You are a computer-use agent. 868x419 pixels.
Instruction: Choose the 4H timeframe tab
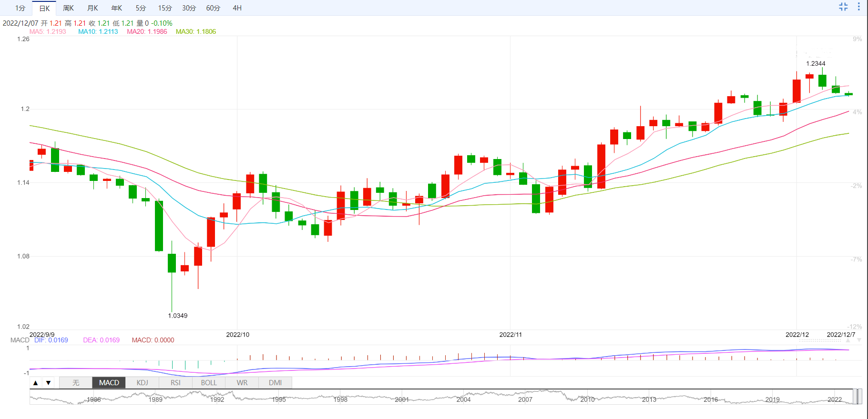(237, 8)
